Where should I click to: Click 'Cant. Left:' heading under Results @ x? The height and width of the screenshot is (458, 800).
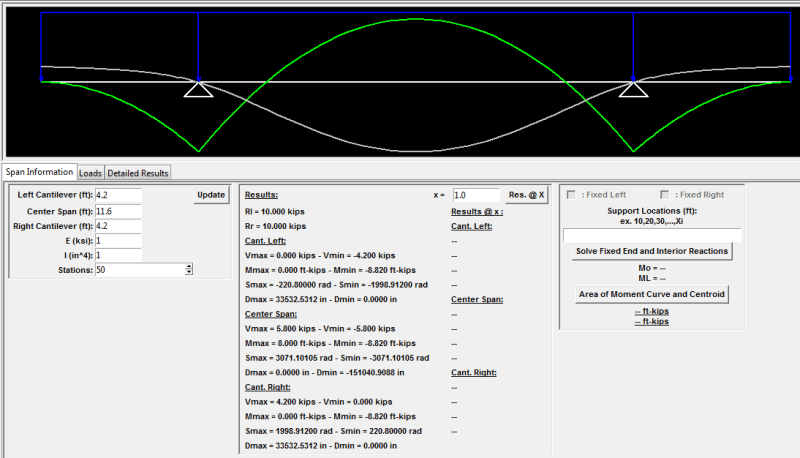(471, 226)
